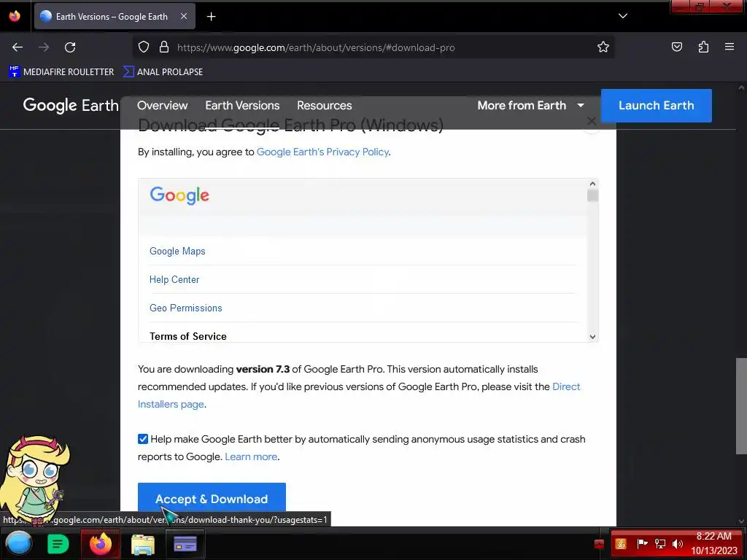Image resolution: width=747 pixels, height=560 pixels.
Task: Open Google Earth's Privacy Policy link
Action: click(x=322, y=152)
